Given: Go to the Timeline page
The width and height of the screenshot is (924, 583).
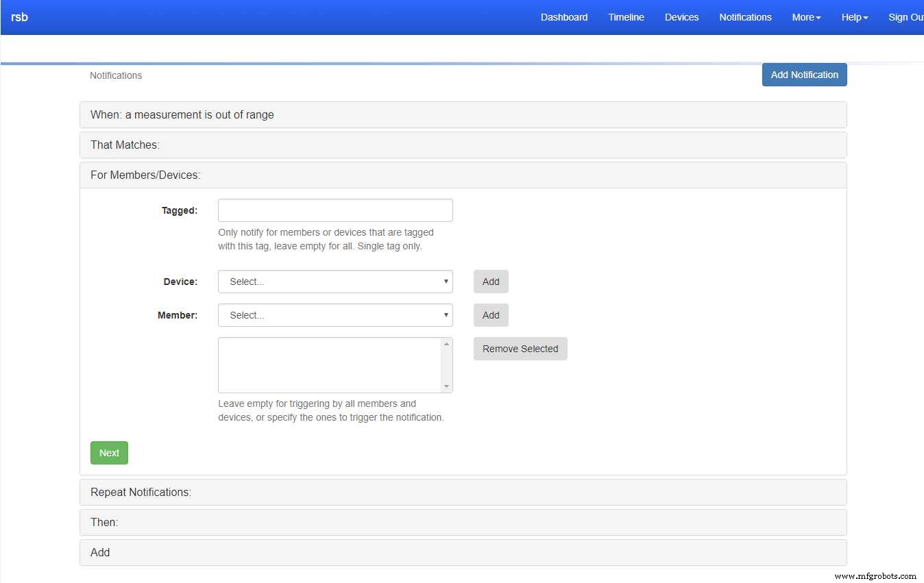Looking at the screenshot, I should 626,17.
